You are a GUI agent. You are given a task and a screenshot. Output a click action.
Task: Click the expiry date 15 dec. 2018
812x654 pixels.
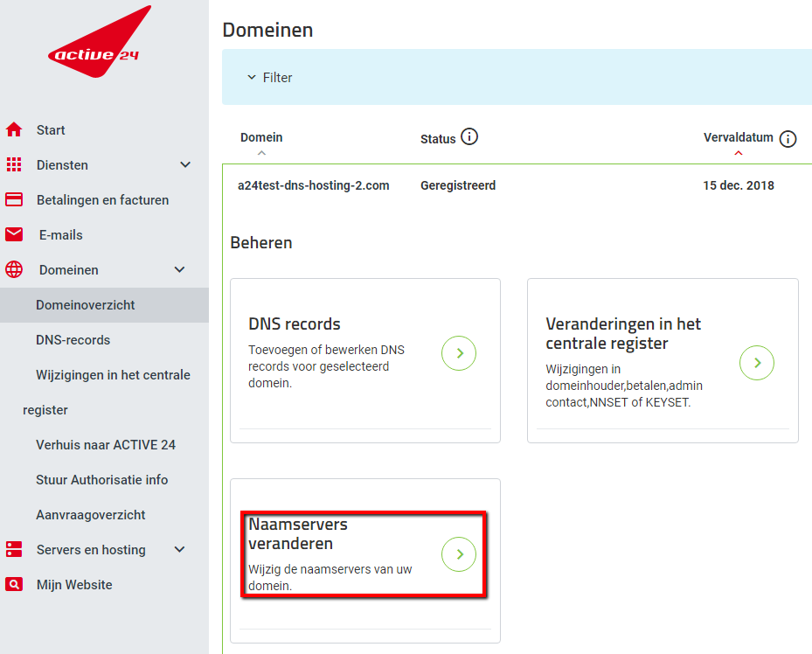pyautogui.click(x=738, y=185)
